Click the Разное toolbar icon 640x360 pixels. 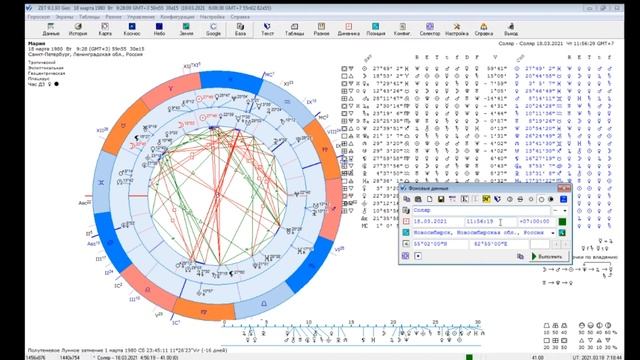pyautogui.click(x=321, y=29)
